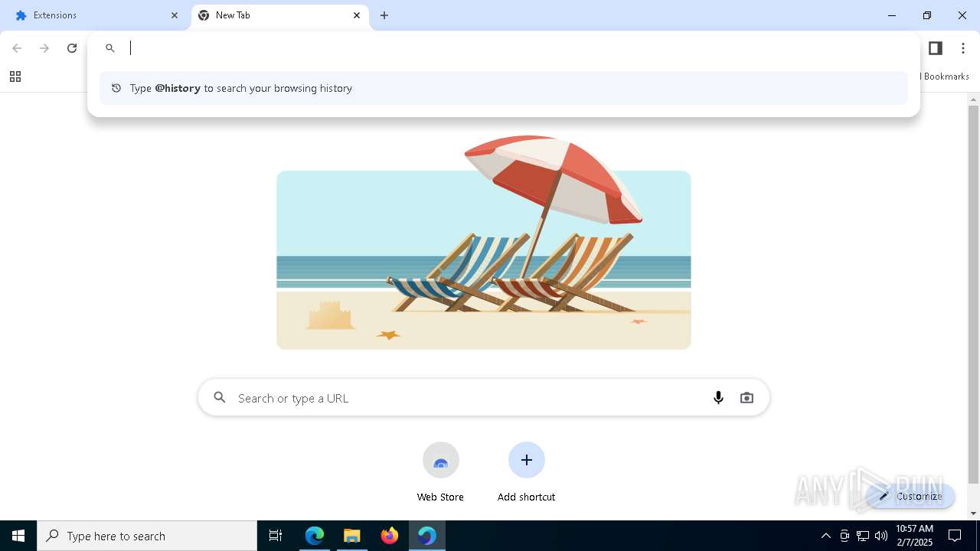Minimize the browser window
This screenshot has height=551, width=980.
pyautogui.click(x=892, y=15)
